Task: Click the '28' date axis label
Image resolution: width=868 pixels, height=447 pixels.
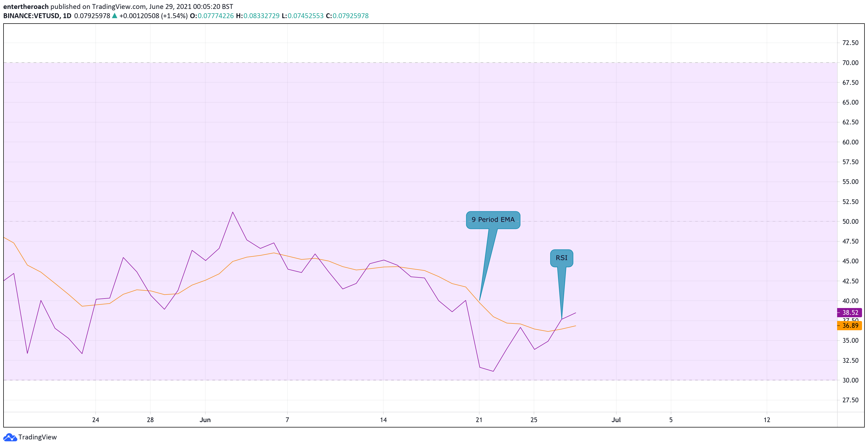Action: (150, 420)
